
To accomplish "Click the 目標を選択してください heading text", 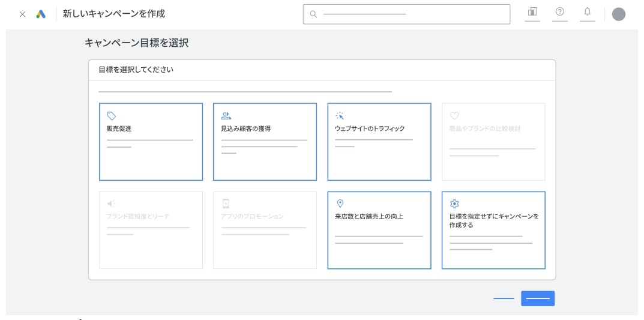I will click(x=136, y=70).
